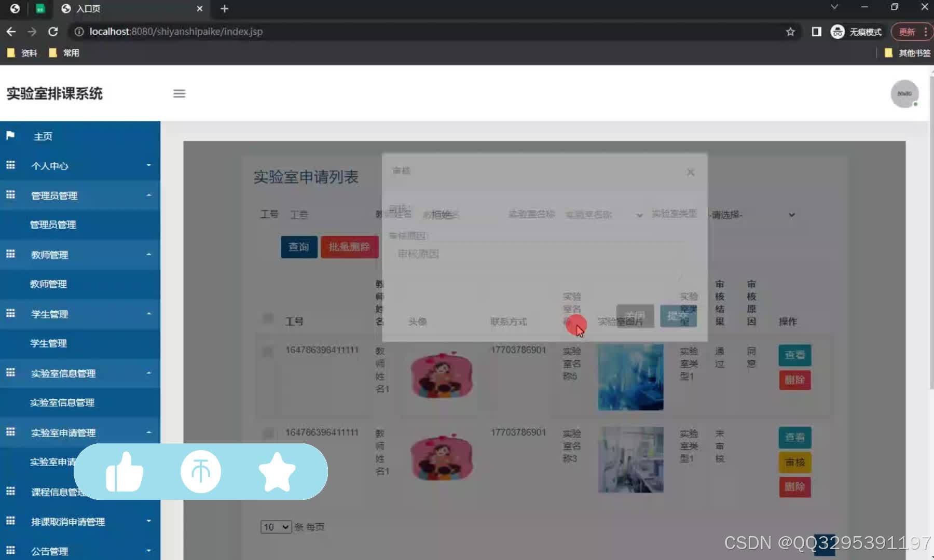Click the browser forward arrow
The width and height of the screenshot is (934, 560).
pos(32,32)
